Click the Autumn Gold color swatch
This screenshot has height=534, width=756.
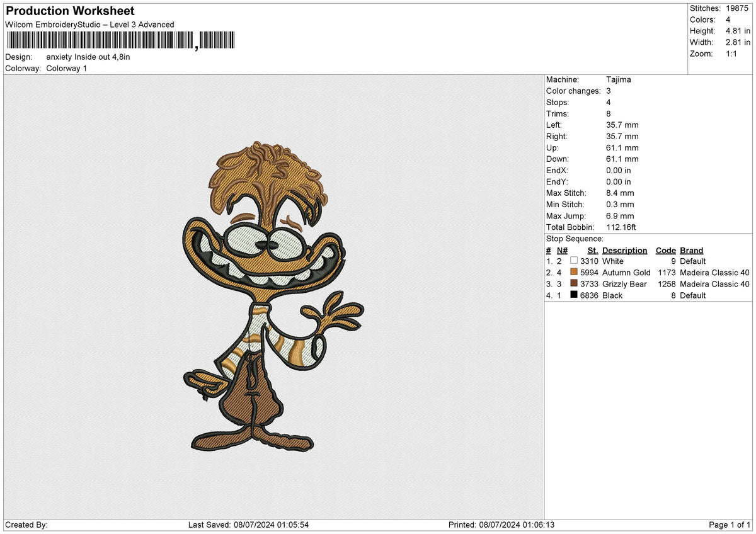574,272
